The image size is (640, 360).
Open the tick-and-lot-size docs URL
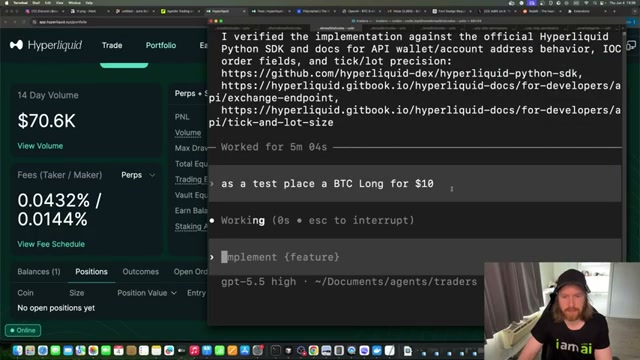(x=415, y=116)
